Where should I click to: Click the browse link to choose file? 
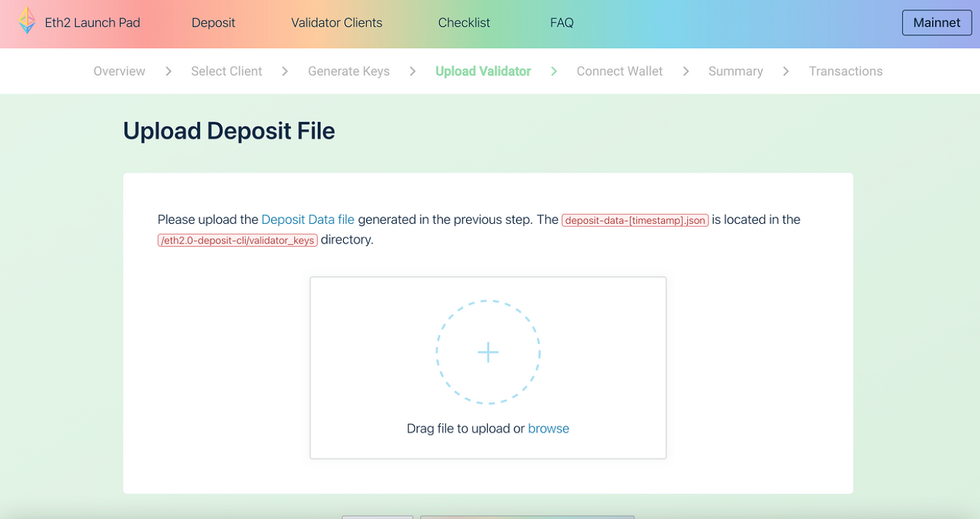click(549, 429)
